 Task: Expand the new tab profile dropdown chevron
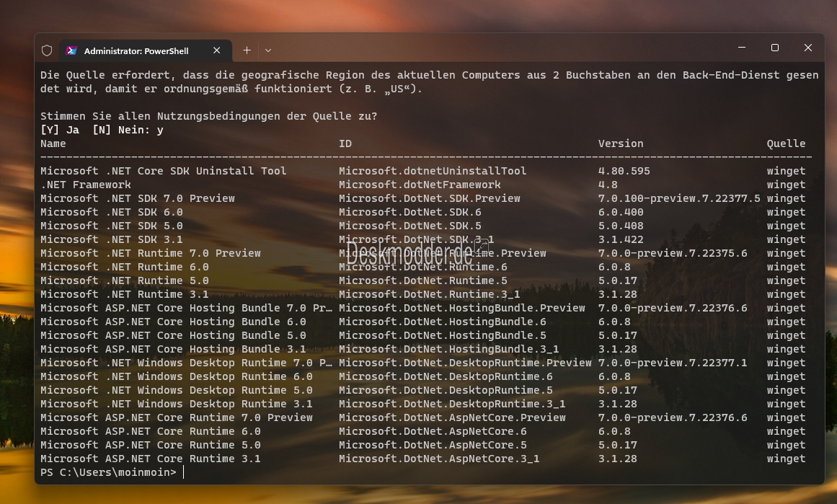[268, 50]
